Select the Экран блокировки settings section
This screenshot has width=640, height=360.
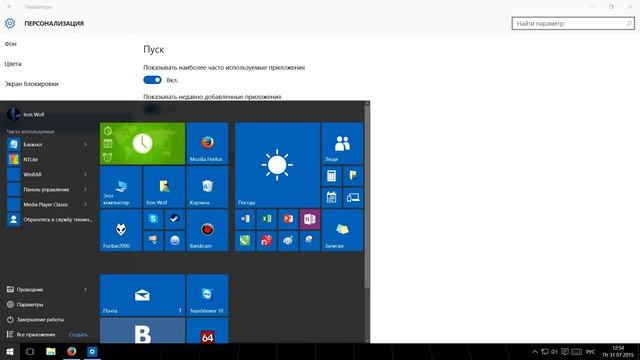pyautogui.click(x=31, y=84)
